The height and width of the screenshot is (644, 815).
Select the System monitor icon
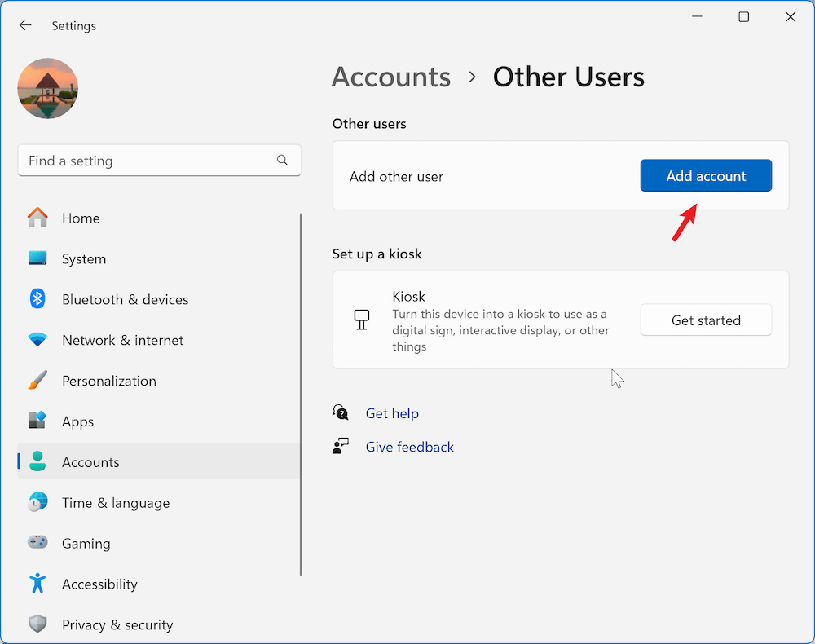click(37, 258)
